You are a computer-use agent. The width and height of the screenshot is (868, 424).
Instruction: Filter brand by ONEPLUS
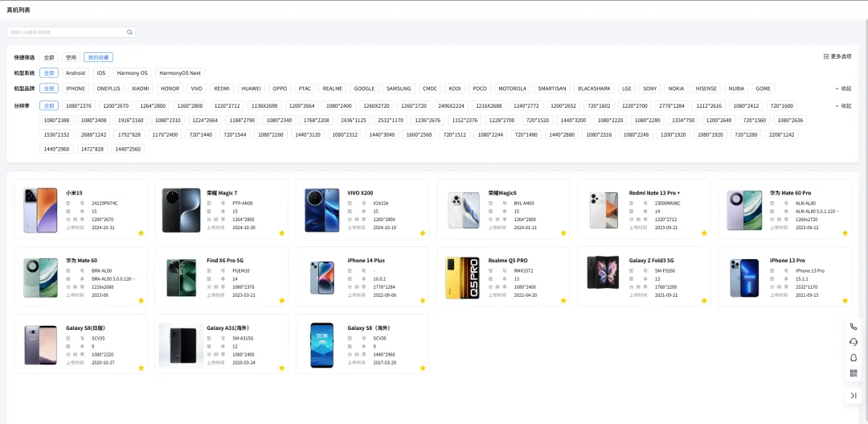pos(108,89)
